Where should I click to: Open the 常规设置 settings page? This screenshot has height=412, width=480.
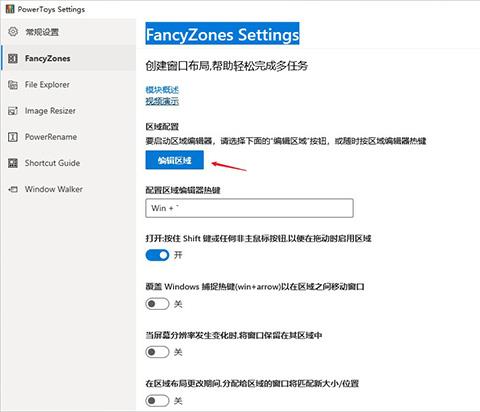[x=42, y=32]
